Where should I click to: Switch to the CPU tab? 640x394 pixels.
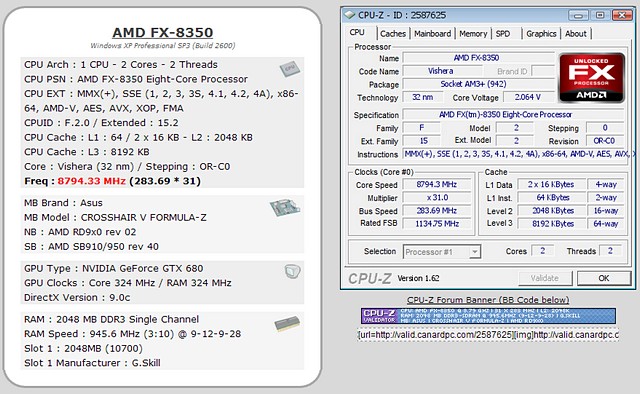click(x=357, y=32)
